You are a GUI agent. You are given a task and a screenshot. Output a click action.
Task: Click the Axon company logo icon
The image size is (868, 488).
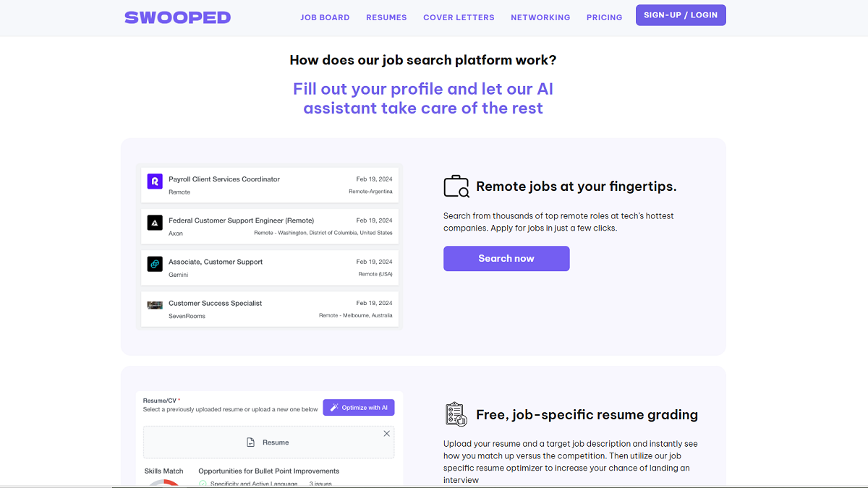[155, 223]
